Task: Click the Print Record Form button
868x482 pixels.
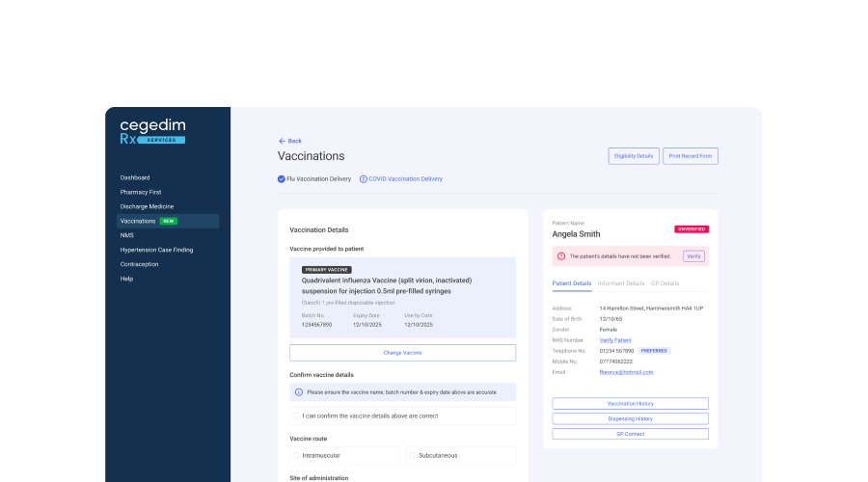Action: tap(691, 156)
